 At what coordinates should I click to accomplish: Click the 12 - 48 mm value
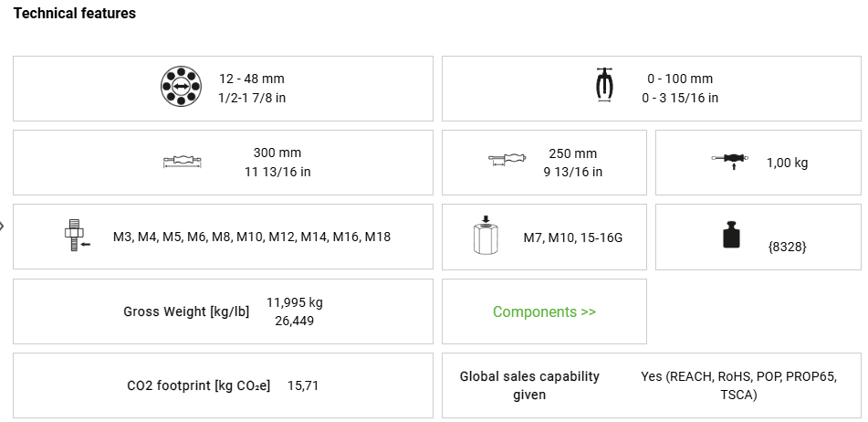coord(252,79)
